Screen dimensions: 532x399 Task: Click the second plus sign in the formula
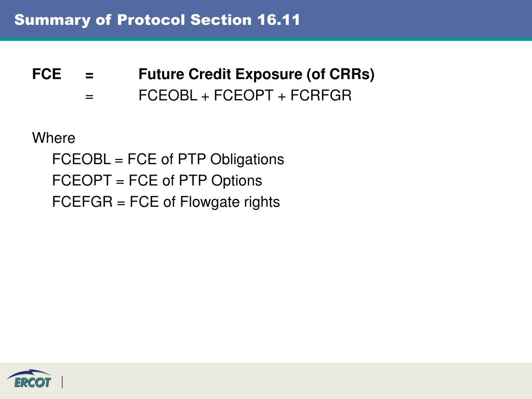click(282, 97)
